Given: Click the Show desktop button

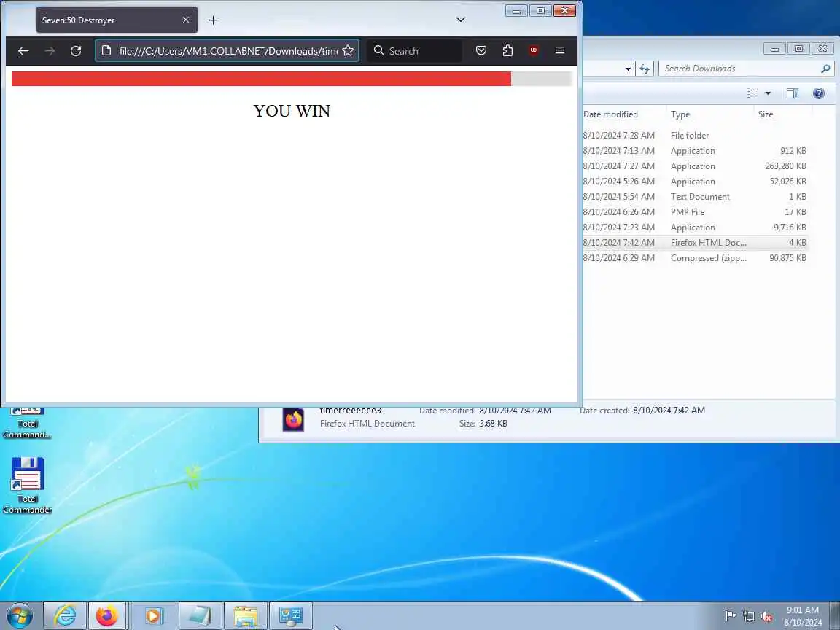Looking at the screenshot, I should [835, 615].
